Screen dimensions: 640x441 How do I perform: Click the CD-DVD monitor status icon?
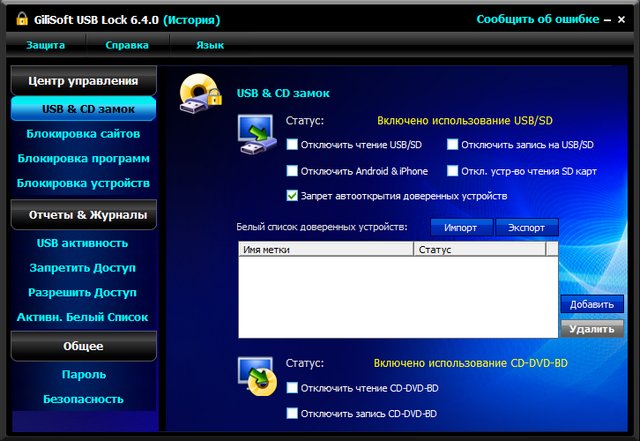(x=256, y=376)
